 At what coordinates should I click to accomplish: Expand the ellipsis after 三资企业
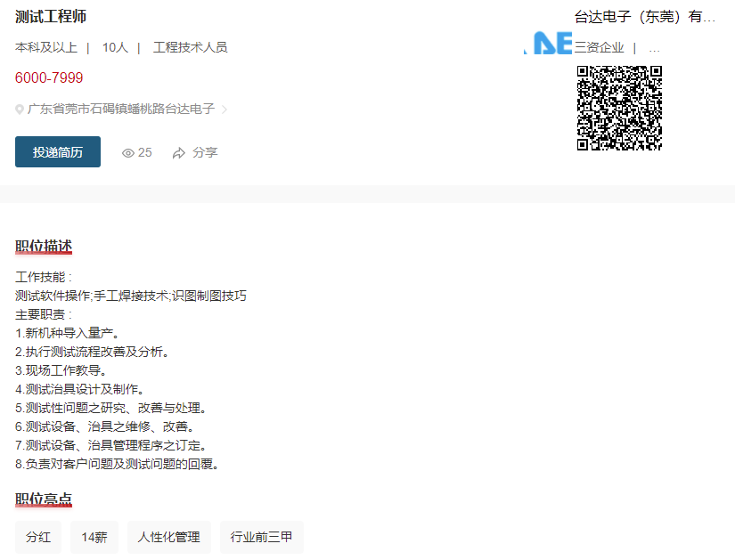pos(654,48)
